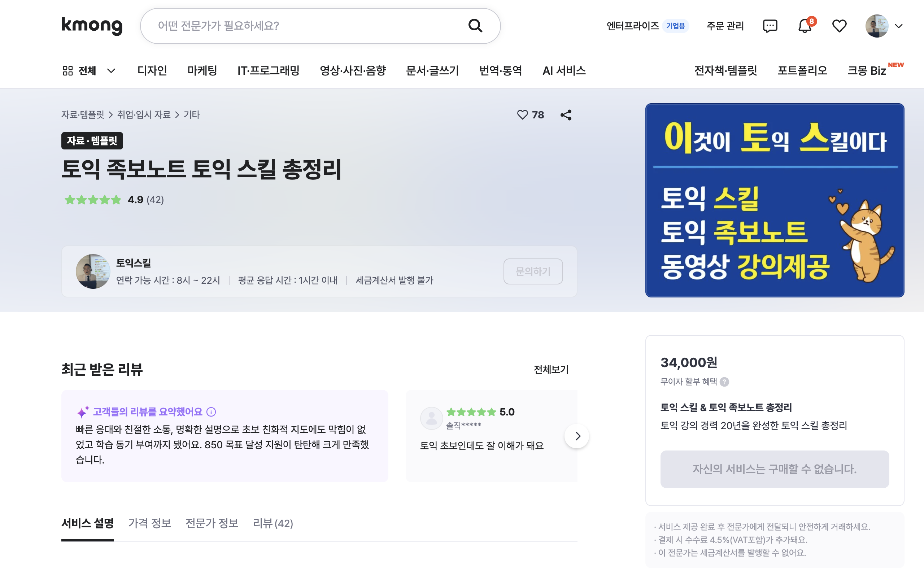This screenshot has height=579, width=924.
Task: Click the 취업·입시 자료 breadcrumb link
Action: pos(144,115)
